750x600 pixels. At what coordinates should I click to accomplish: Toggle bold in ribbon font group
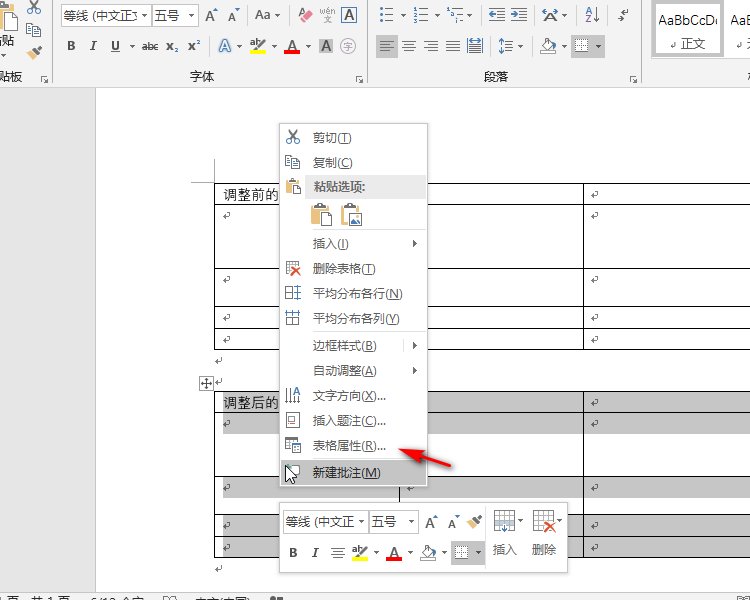pyautogui.click(x=71, y=46)
